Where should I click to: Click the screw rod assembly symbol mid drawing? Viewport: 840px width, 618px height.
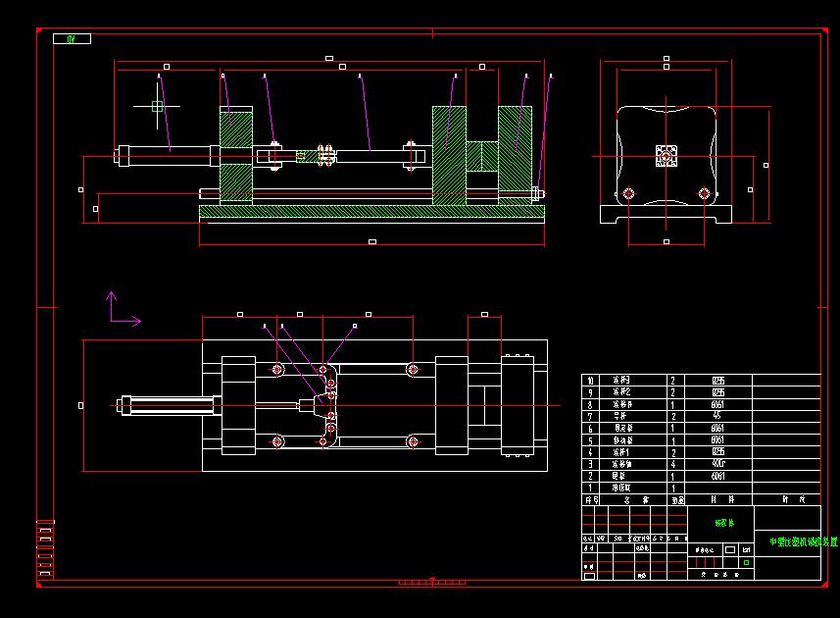pos(323,155)
